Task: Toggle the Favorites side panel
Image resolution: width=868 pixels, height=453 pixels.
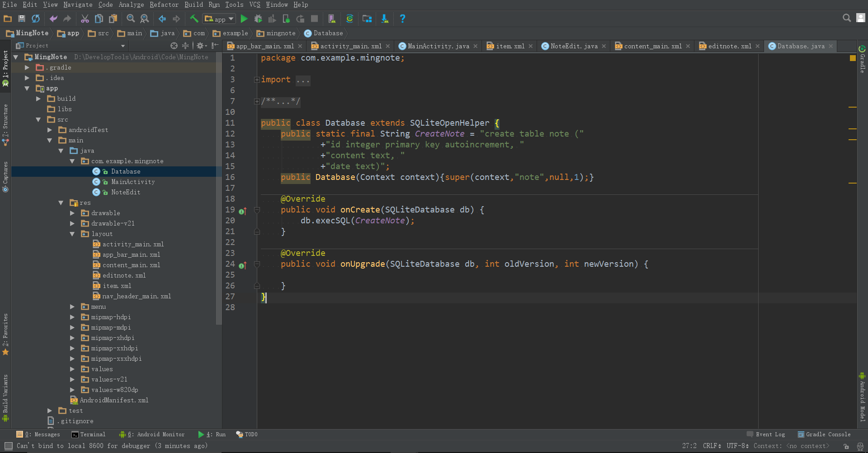Action: [x=5, y=334]
